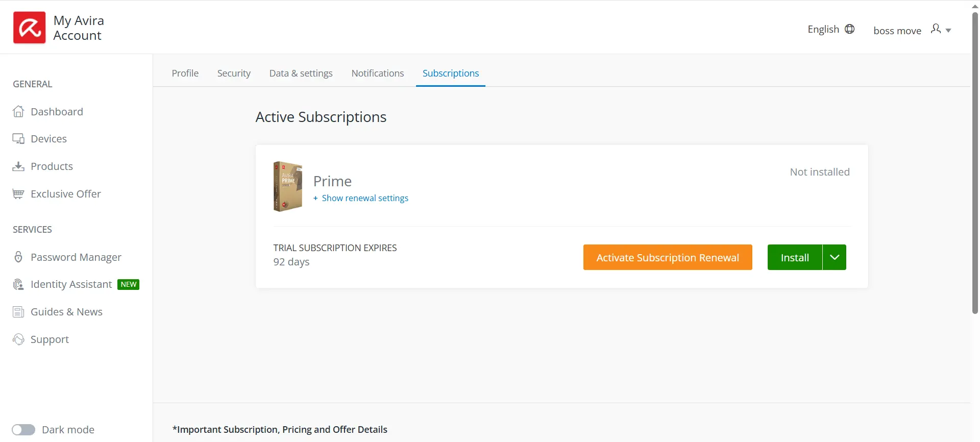980x442 pixels.
Task: Click Important Subscription, Pricing and Offer Details text
Action: point(280,430)
